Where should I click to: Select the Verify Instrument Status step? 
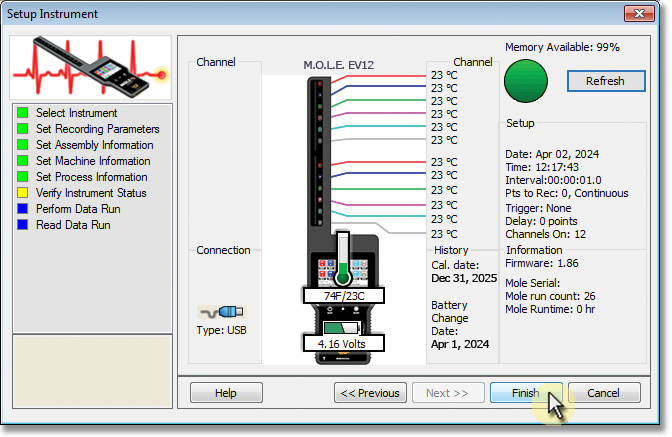coord(91,193)
